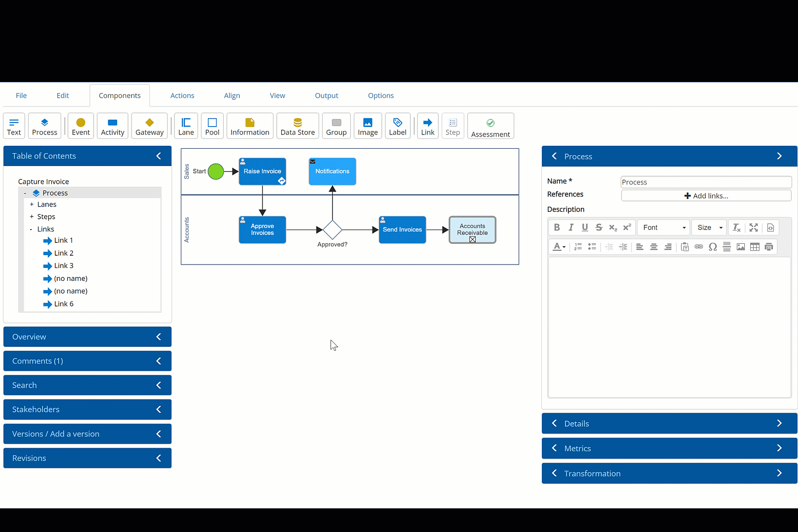Switch to the Actions tab

(x=182, y=96)
